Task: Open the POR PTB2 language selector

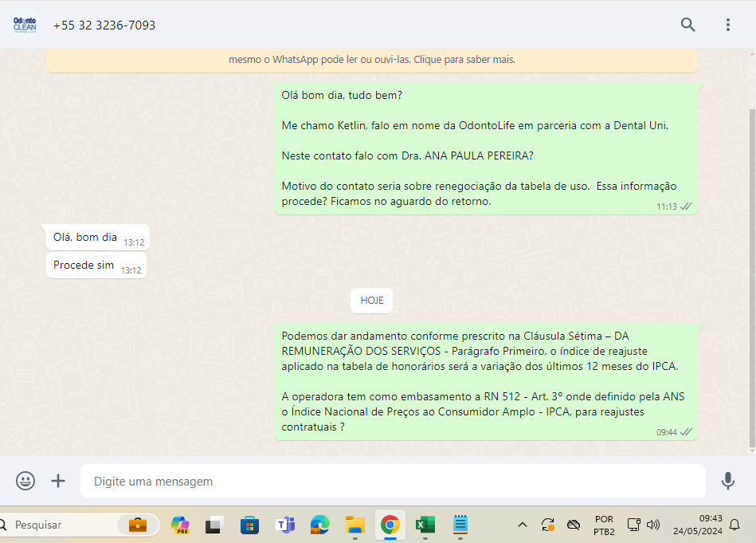Action: [x=604, y=525]
